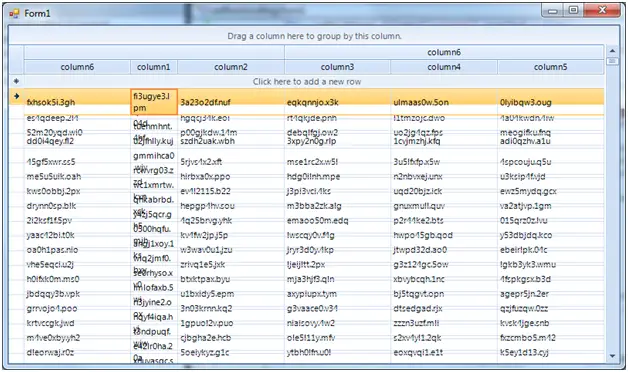Click the current row arrow indicator

[x=16, y=96]
